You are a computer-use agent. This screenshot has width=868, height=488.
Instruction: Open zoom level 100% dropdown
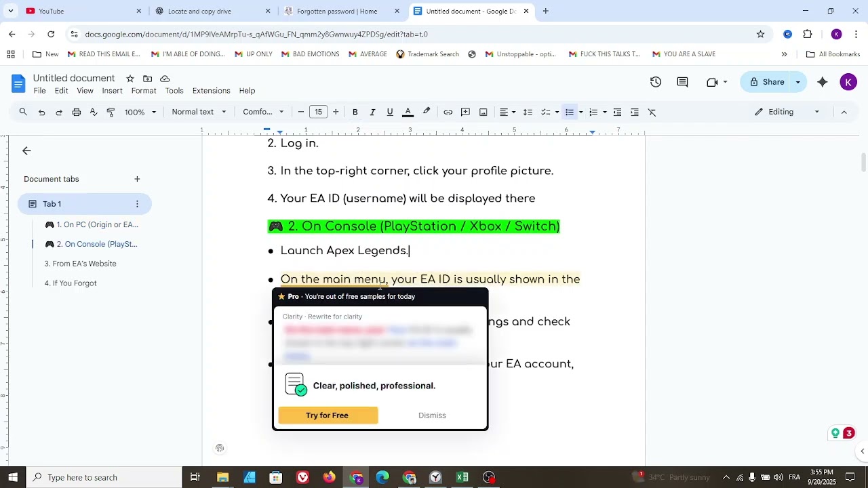(140, 112)
